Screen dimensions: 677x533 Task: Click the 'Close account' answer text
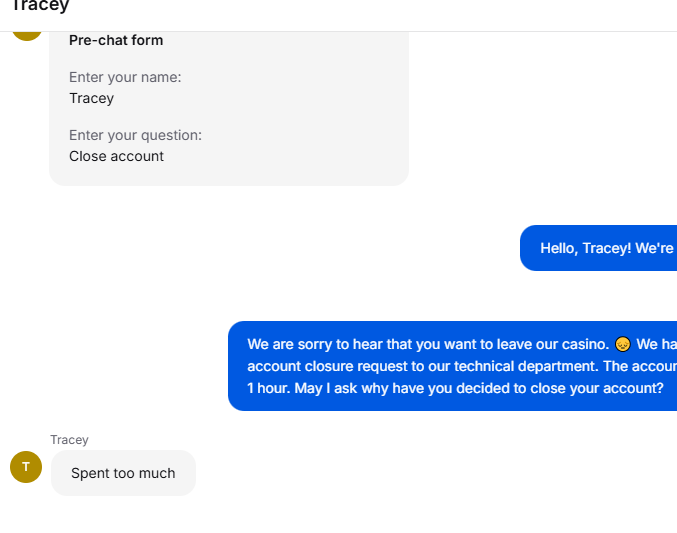tap(116, 156)
